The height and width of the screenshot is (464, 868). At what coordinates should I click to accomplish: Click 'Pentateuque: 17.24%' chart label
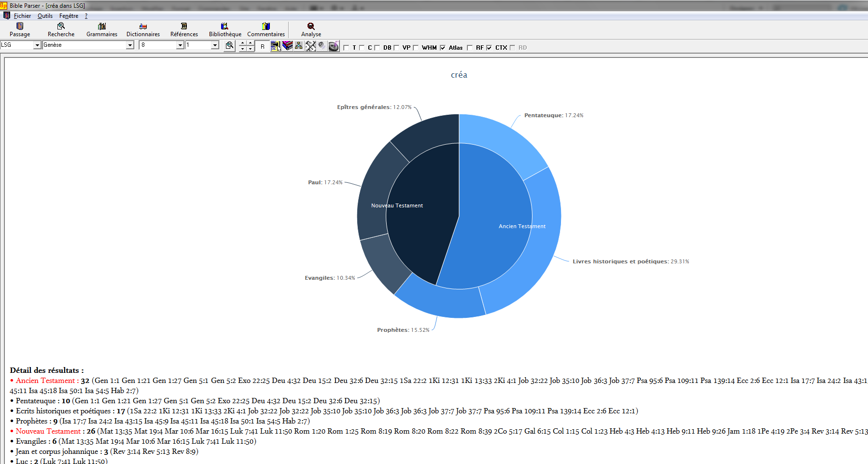(554, 115)
